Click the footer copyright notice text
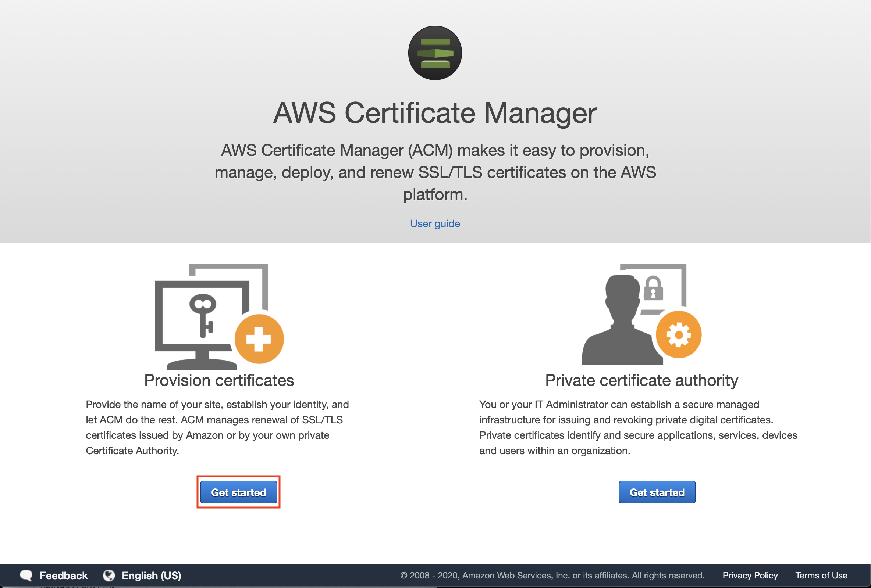 pos(552,575)
